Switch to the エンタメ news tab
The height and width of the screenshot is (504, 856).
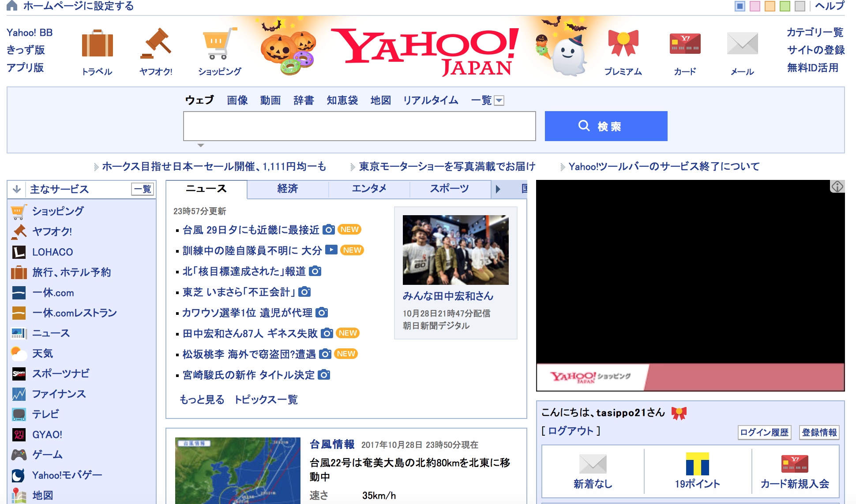tap(369, 189)
